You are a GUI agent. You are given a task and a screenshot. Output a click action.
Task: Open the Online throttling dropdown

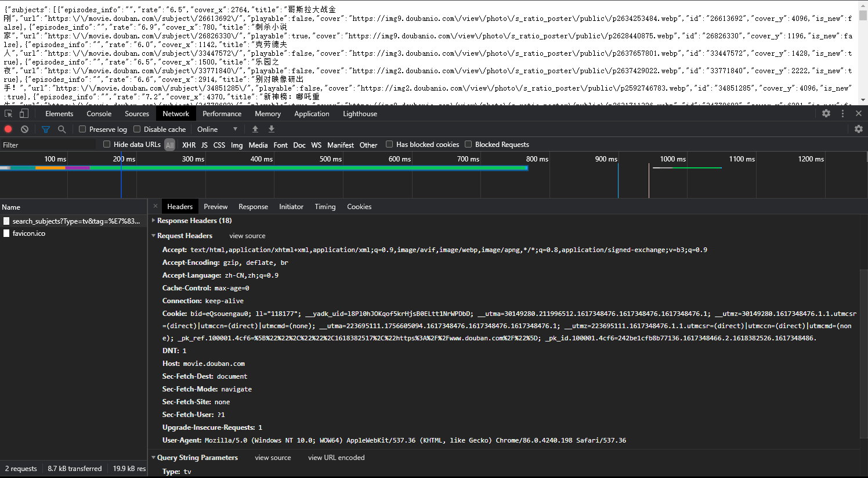click(x=218, y=129)
